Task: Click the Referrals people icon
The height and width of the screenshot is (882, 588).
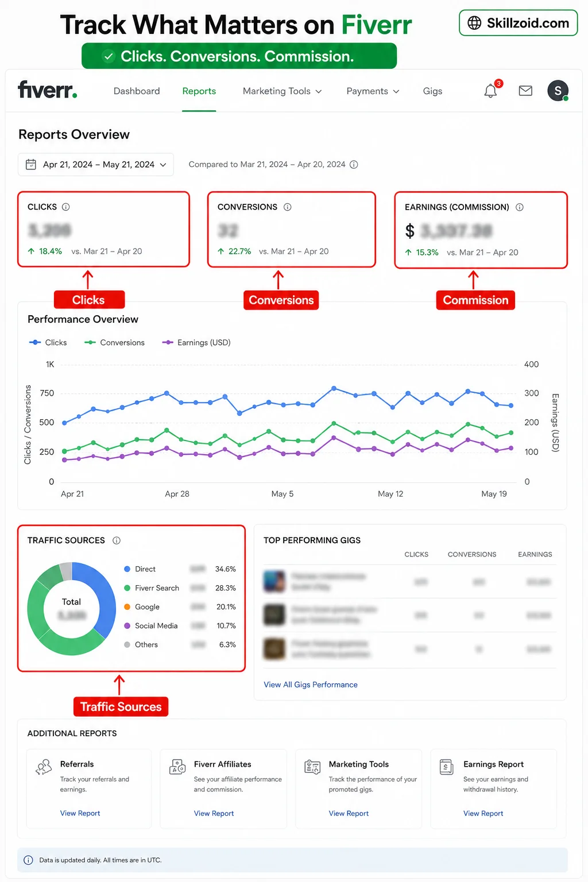Action: click(x=44, y=767)
